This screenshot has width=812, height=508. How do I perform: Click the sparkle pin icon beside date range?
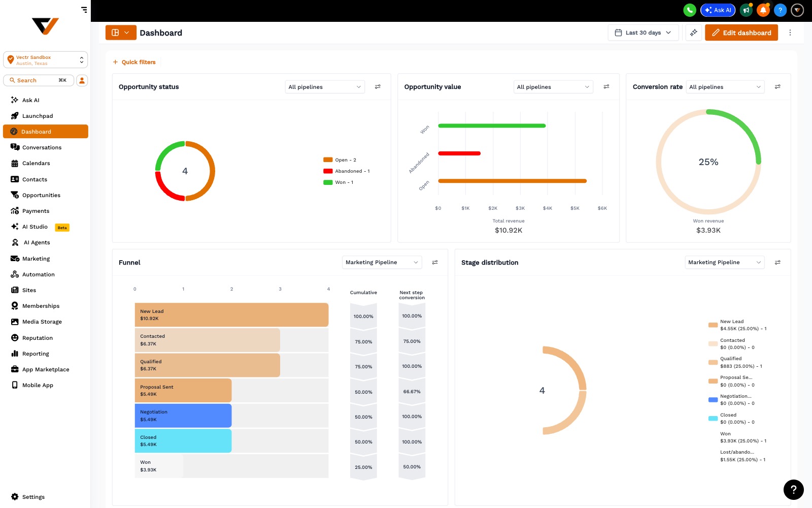[694, 33]
